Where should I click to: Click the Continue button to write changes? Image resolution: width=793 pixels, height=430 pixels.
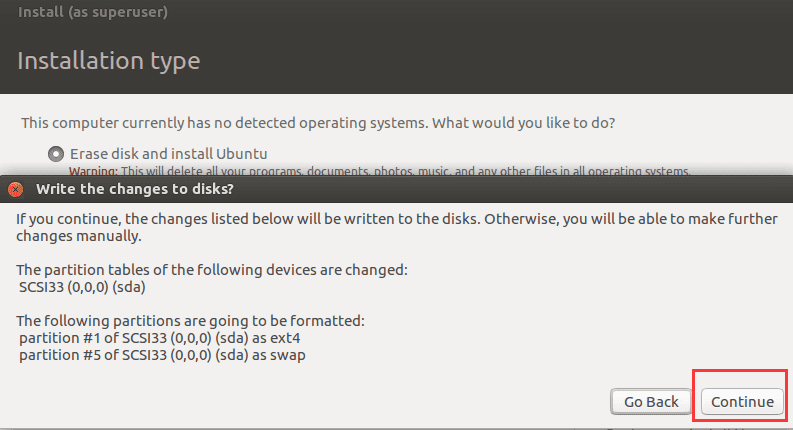742,402
